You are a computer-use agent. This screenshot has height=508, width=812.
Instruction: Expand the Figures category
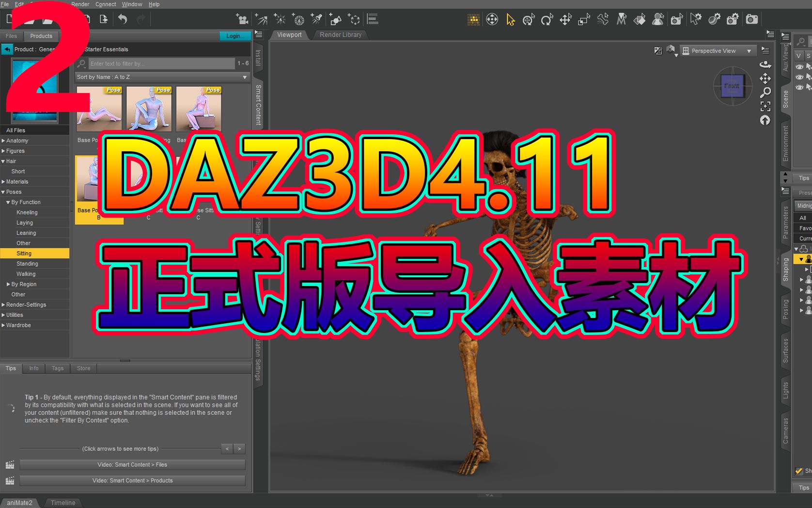pyautogui.click(x=3, y=151)
